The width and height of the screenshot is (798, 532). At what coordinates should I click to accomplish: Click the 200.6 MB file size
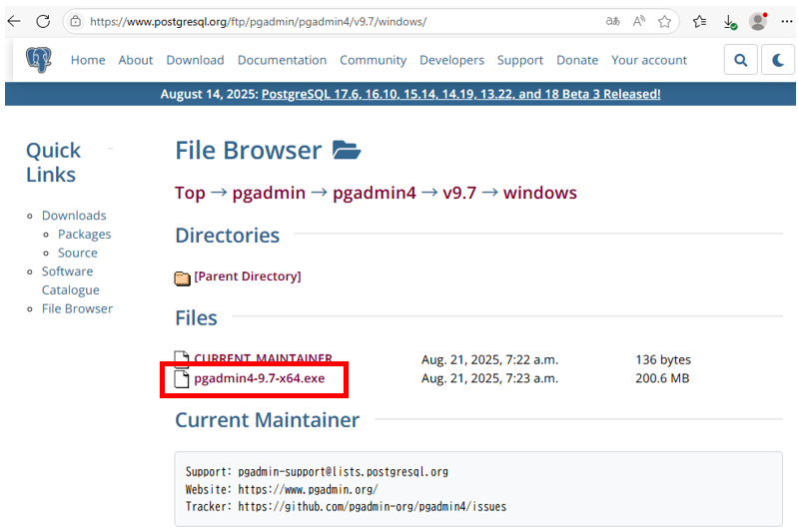[x=662, y=378]
